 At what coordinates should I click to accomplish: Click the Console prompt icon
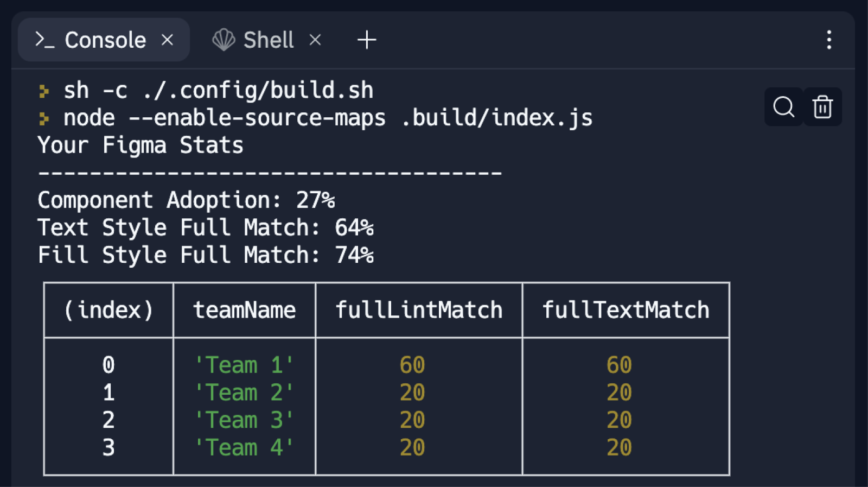pyautogui.click(x=44, y=40)
